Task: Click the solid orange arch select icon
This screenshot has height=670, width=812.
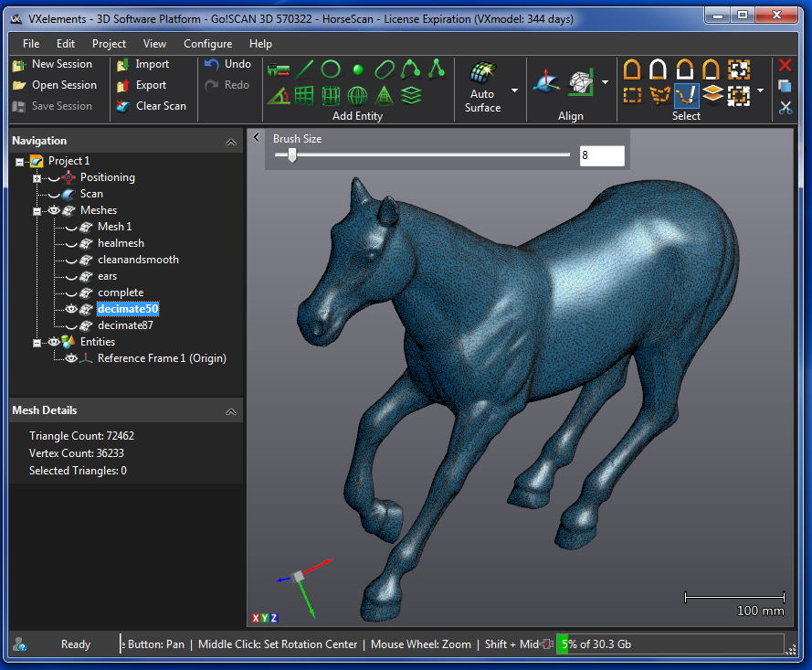Action: pos(632,69)
